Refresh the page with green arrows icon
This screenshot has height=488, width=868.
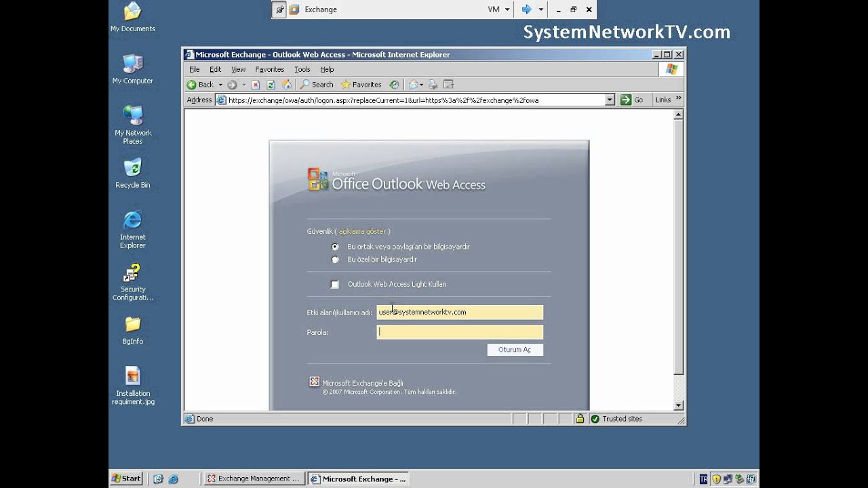(271, 85)
